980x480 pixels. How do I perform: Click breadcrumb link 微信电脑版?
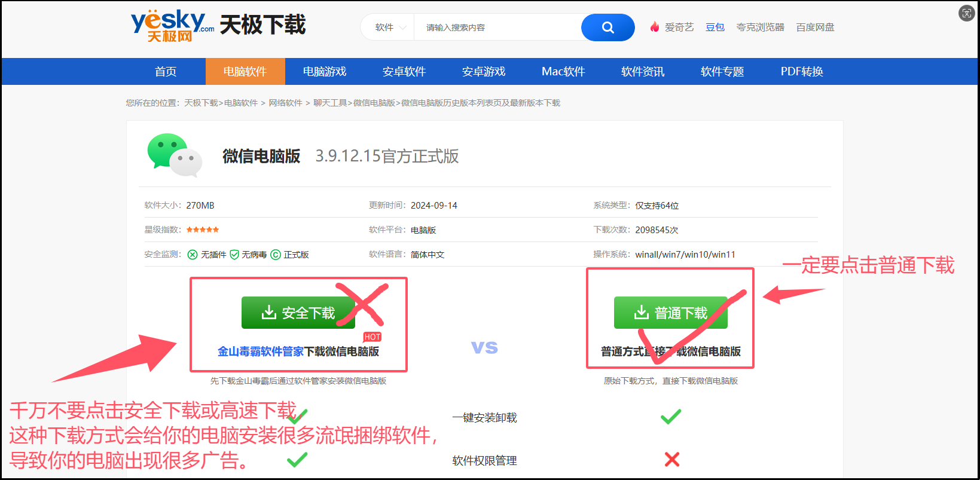[x=374, y=103]
